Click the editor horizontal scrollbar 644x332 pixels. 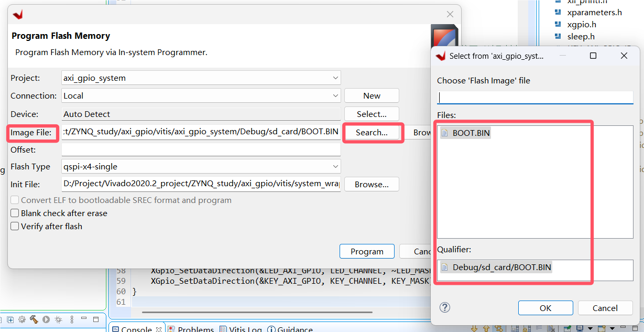(x=257, y=312)
